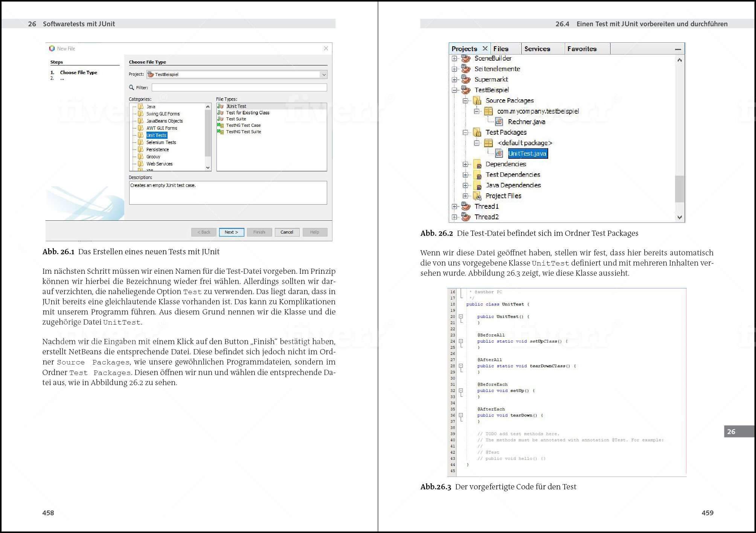The height and width of the screenshot is (533, 756).
Task: Toggle code fold at setUpClass method
Action: click(460, 341)
